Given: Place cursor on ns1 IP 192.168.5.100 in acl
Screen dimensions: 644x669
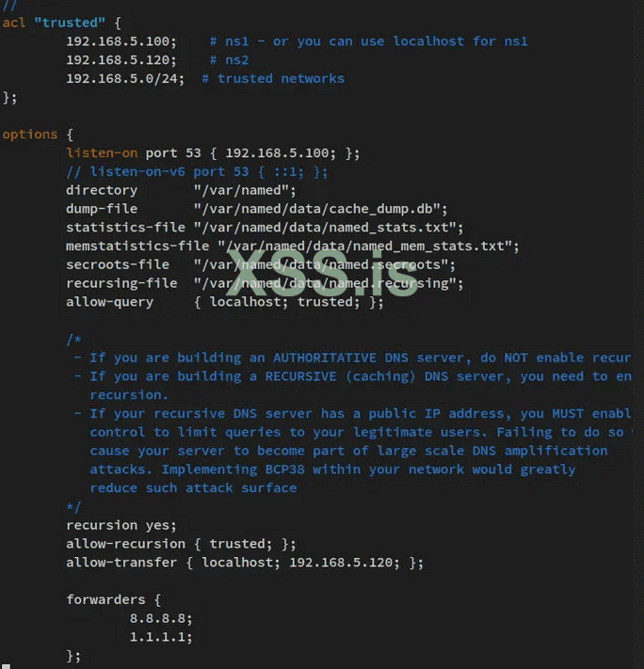Looking at the screenshot, I should point(121,40).
